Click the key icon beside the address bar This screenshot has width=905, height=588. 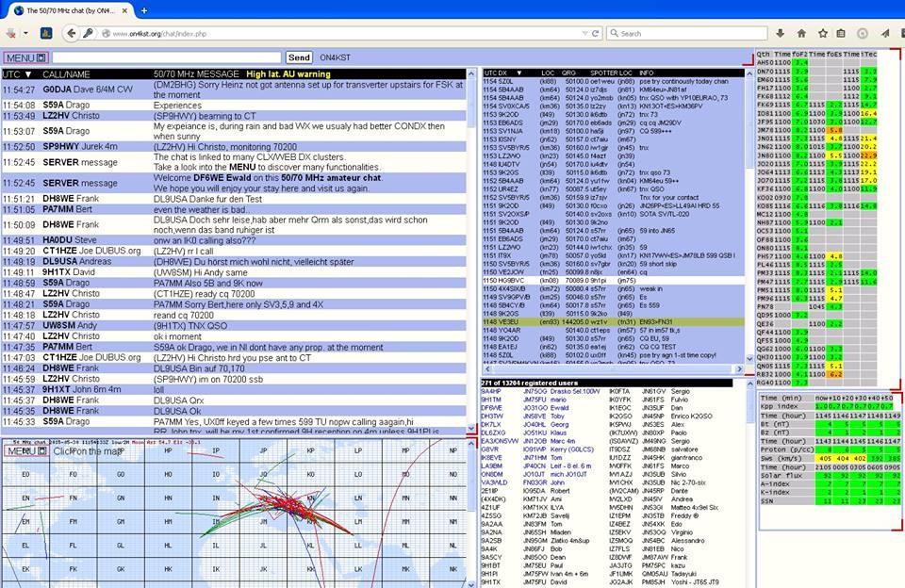point(88,34)
